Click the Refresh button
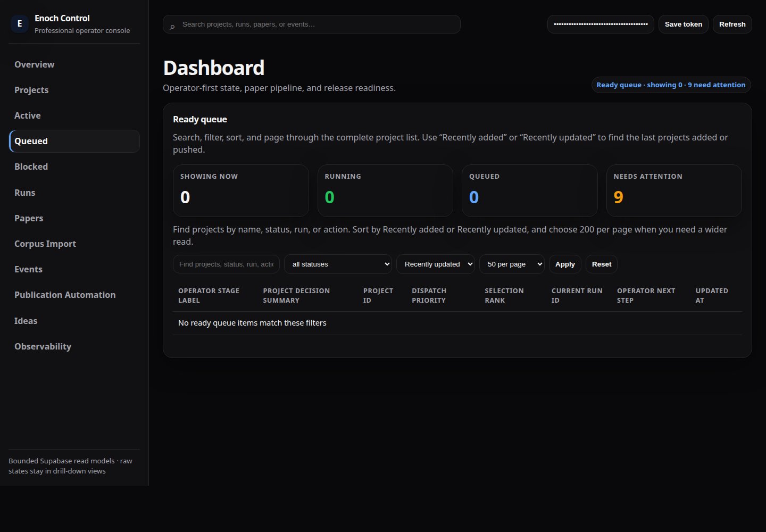 [732, 24]
